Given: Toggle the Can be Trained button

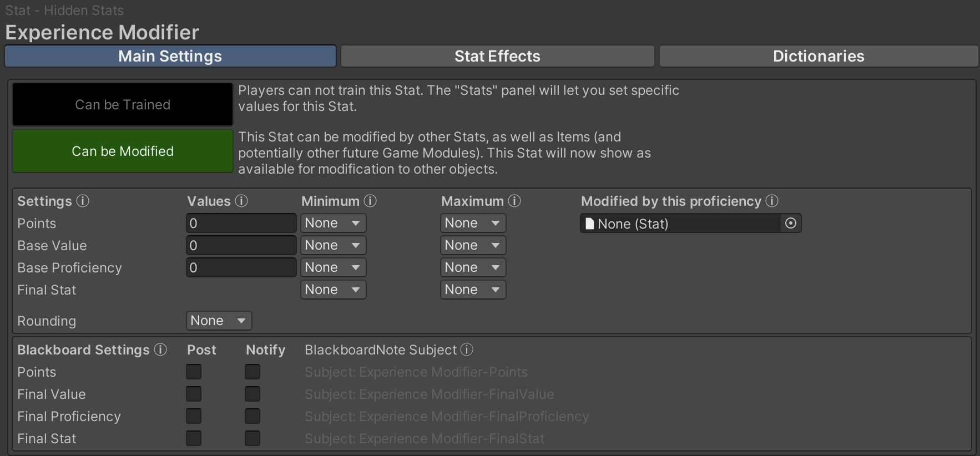Looking at the screenshot, I should coord(123,104).
